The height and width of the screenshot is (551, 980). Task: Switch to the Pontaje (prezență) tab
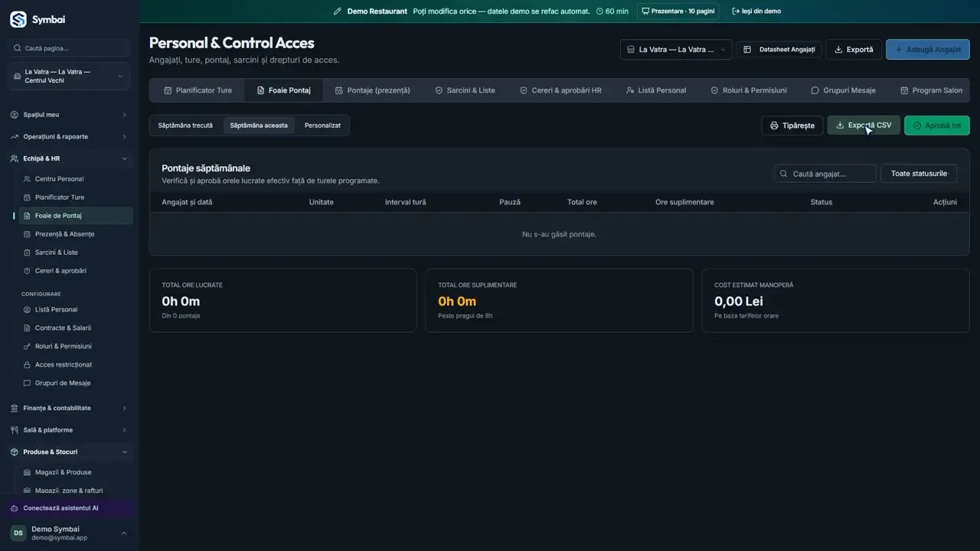point(372,90)
